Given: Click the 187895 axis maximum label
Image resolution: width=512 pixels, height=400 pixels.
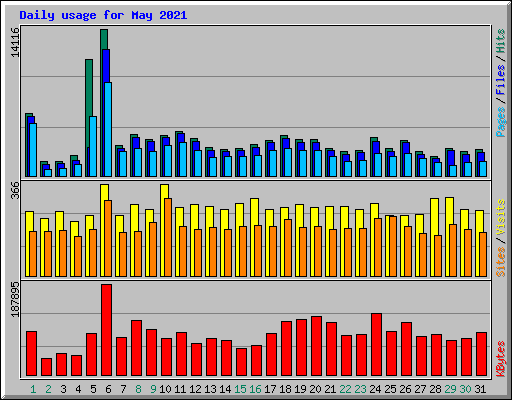Looking at the screenshot, I should coord(15,299).
